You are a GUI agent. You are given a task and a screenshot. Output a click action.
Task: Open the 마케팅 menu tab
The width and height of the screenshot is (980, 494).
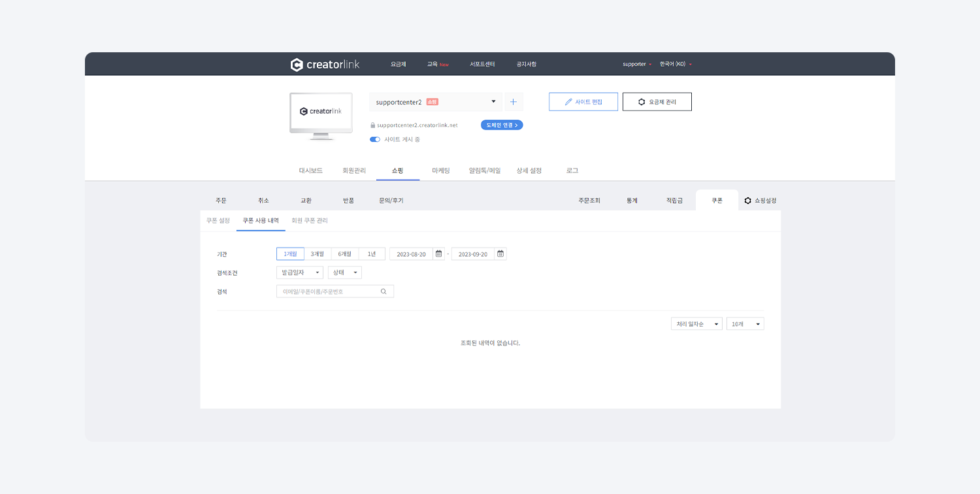pos(441,171)
